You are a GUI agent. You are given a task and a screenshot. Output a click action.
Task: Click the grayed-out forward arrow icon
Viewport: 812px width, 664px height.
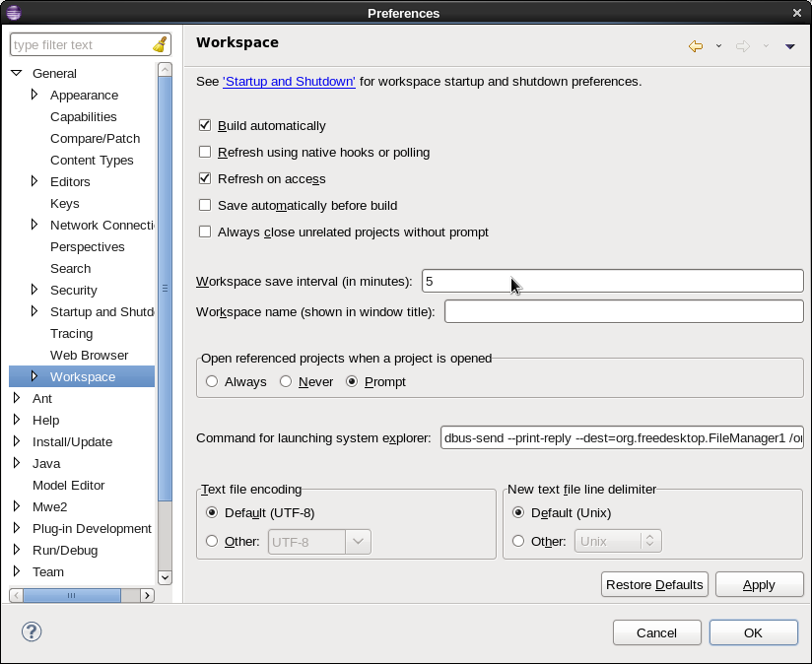coord(743,46)
